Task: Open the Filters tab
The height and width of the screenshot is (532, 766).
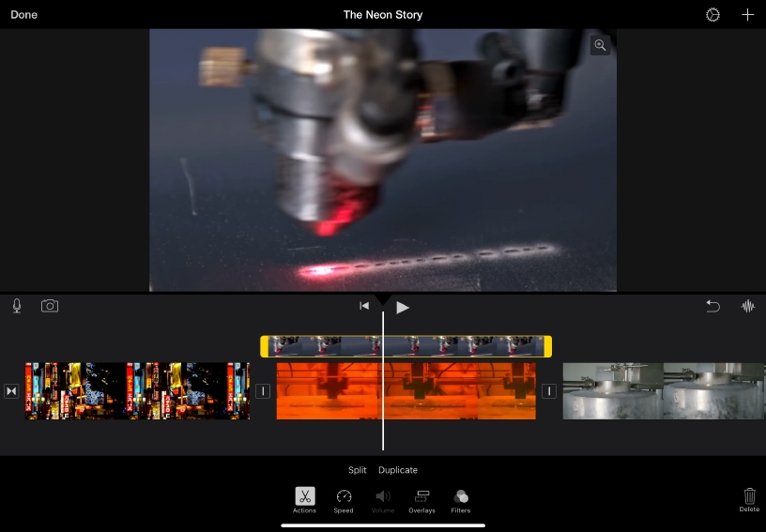Action: coord(460,499)
